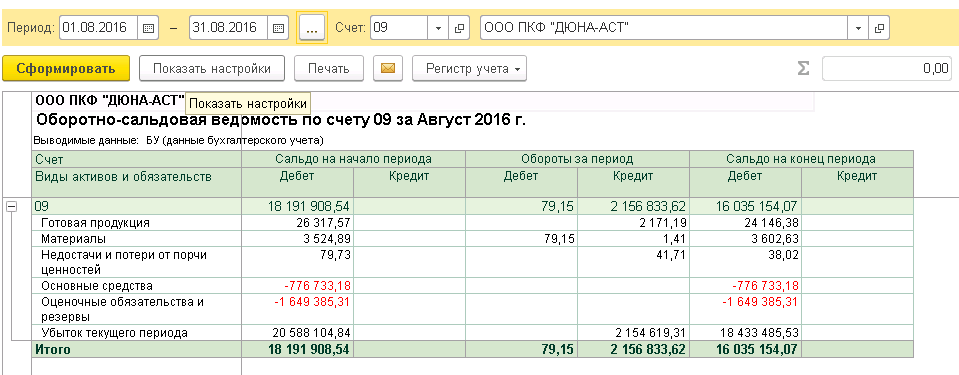This screenshot has width=959, height=375.
Task: Open calendar for end date 31.08.2016
Action: click(278, 28)
